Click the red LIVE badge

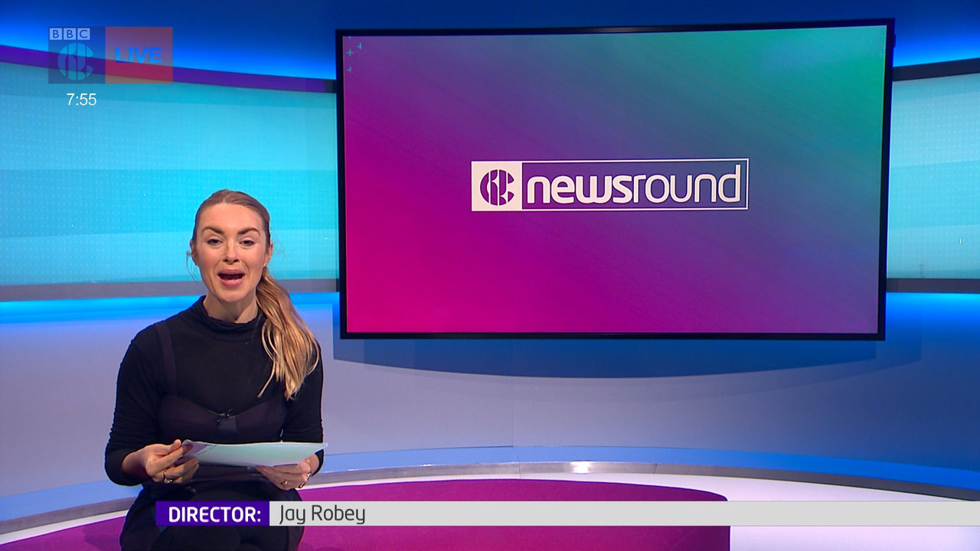click(139, 55)
